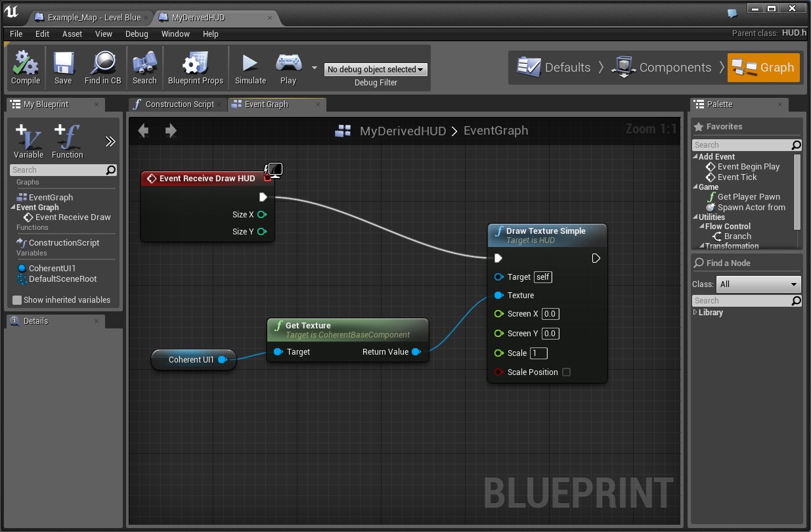This screenshot has width=811, height=532.
Task: Navigate back in graph history
Action: coord(143,131)
